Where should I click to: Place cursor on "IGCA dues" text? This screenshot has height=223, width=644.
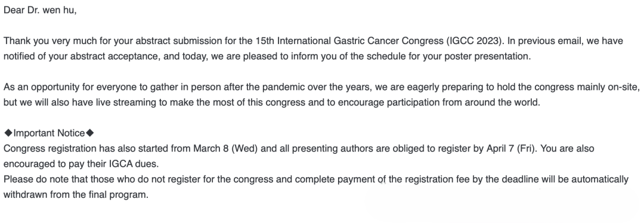click(x=133, y=164)
